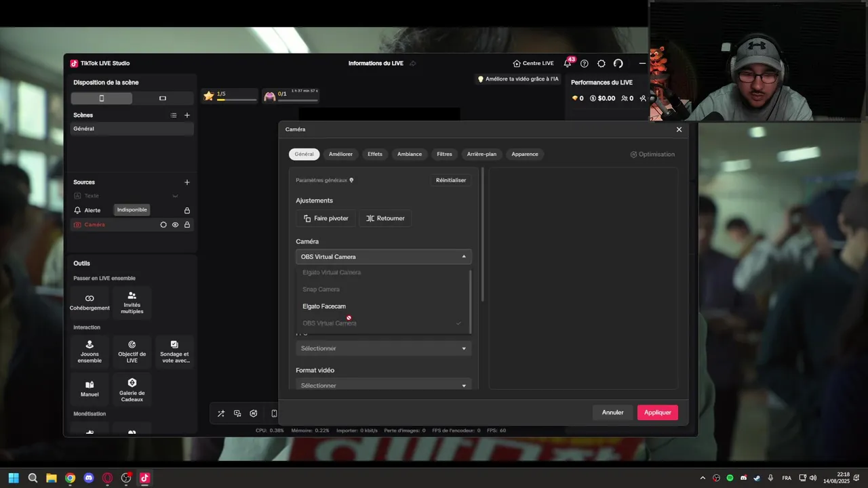Choose OBS Virtual Camera list option
Viewport: 868px width, 488px height.
(382, 323)
